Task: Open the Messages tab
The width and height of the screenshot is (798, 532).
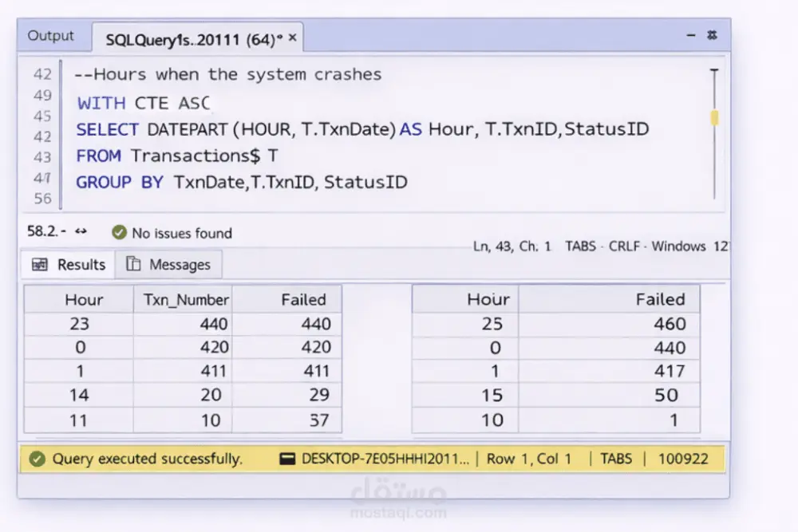Action: [168, 265]
